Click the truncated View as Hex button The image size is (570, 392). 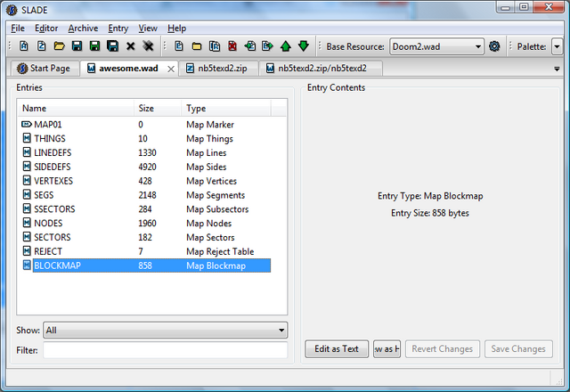click(x=387, y=348)
